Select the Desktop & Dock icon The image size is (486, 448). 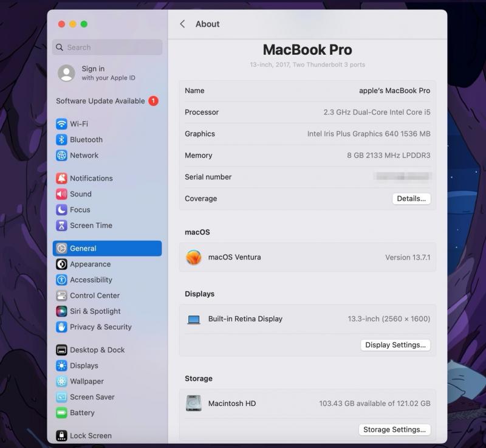click(x=61, y=350)
